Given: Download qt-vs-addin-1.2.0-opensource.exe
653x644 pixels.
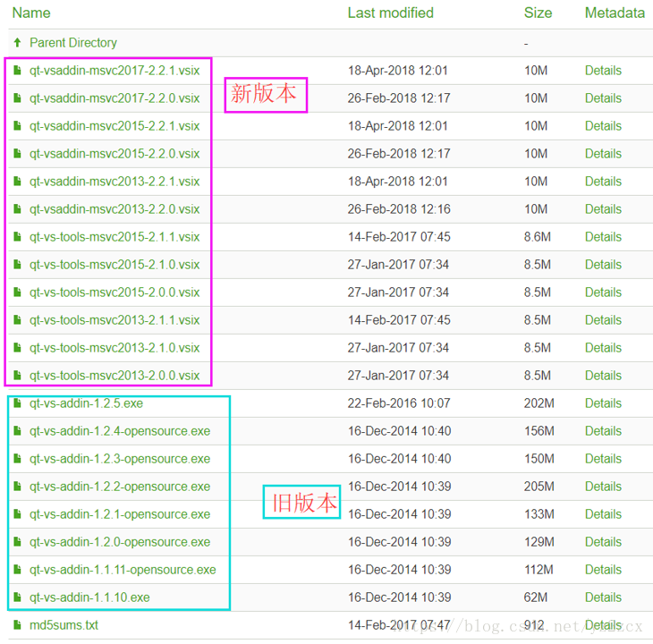Looking at the screenshot, I should point(120,542).
